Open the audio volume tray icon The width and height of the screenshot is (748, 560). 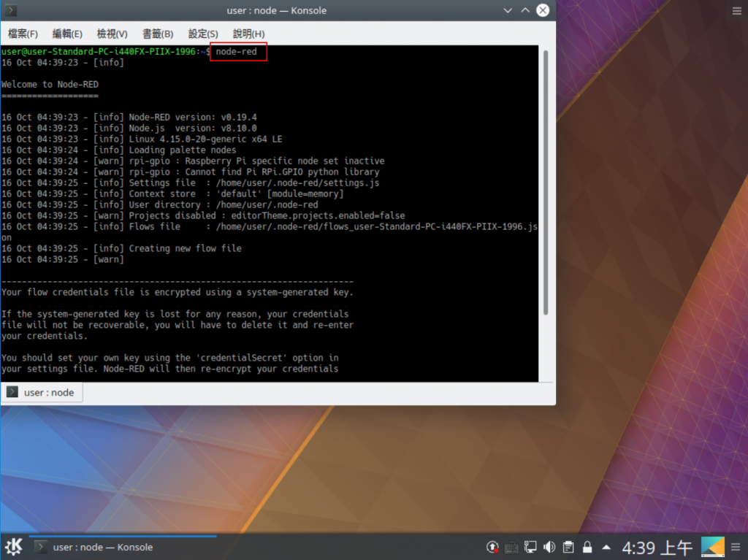click(549, 547)
